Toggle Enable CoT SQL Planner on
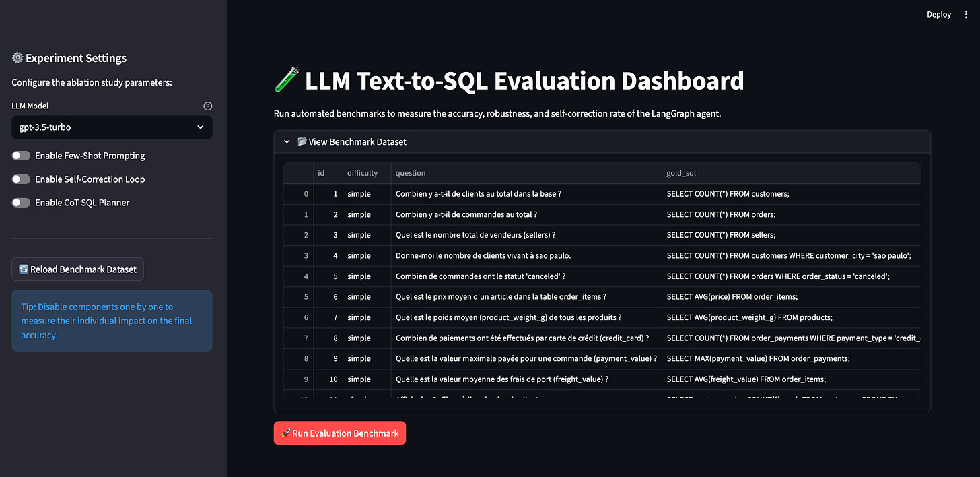This screenshot has height=477, width=980. (x=21, y=202)
